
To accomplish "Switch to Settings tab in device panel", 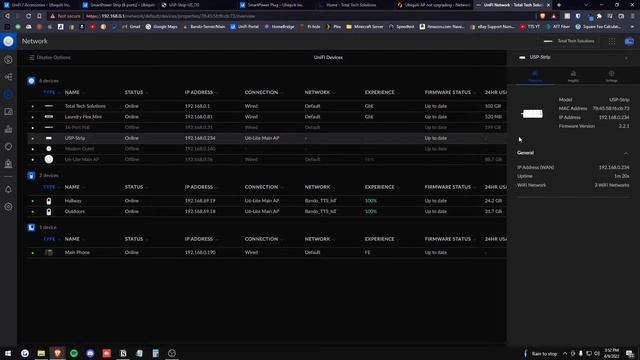I will click(x=611, y=76).
